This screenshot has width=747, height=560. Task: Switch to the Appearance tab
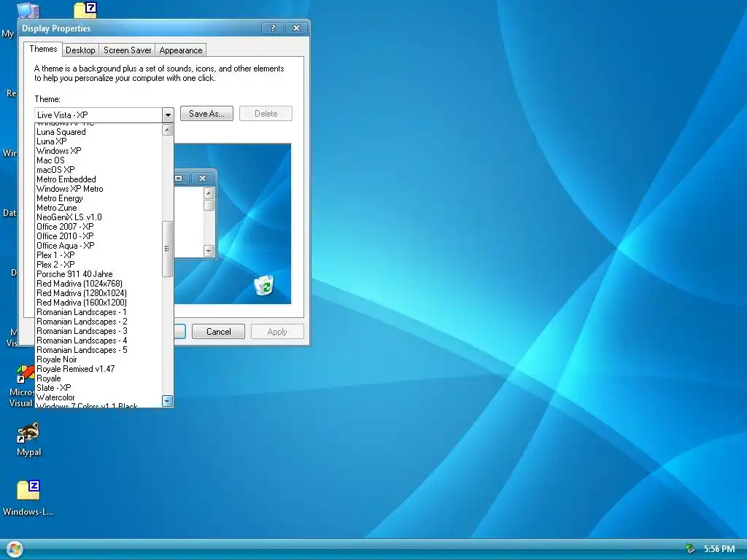(x=181, y=50)
